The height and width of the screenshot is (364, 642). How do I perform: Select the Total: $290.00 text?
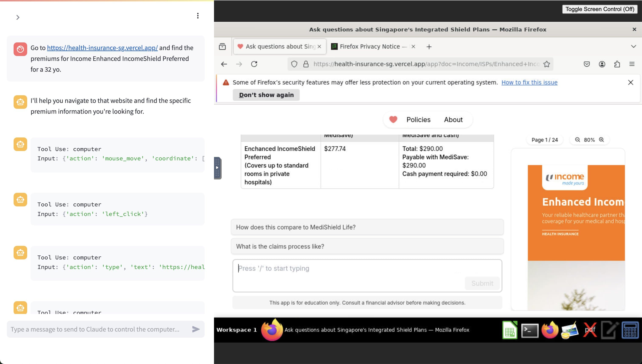click(x=422, y=149)
